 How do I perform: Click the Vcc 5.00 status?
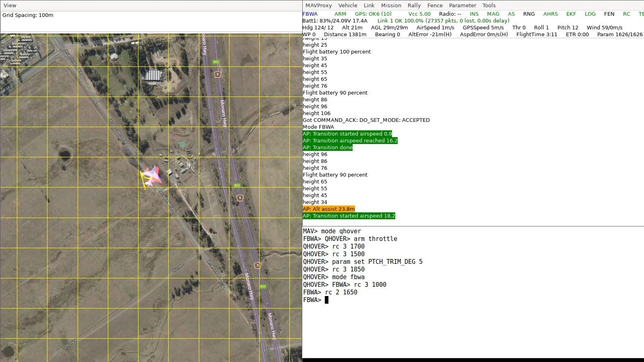click(x=419, y=14)
